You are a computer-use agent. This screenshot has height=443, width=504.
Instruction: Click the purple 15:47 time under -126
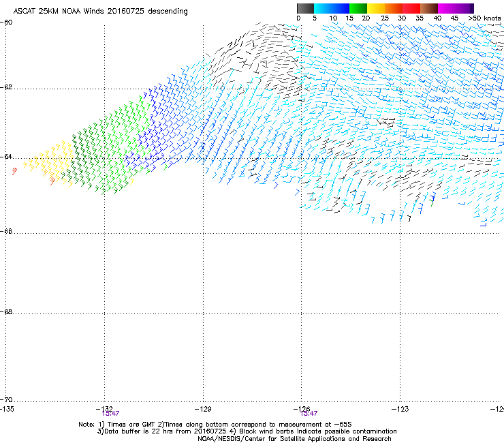pos(309,414)
